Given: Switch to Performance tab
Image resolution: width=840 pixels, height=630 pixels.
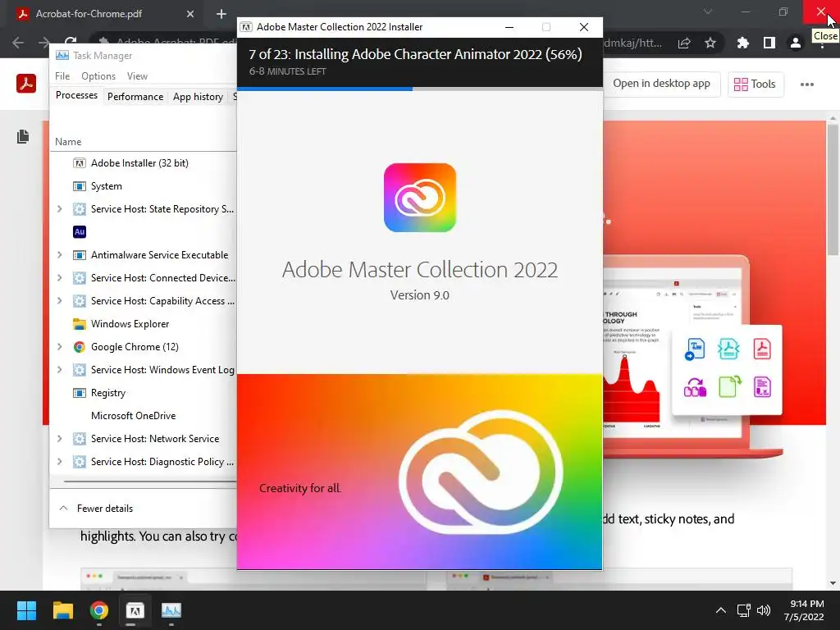Looking at the screenshot, I should [x=135, y=97].
